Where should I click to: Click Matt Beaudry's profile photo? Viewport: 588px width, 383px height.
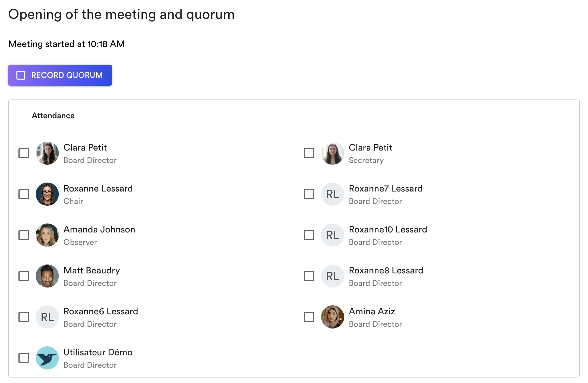point(47,276)
